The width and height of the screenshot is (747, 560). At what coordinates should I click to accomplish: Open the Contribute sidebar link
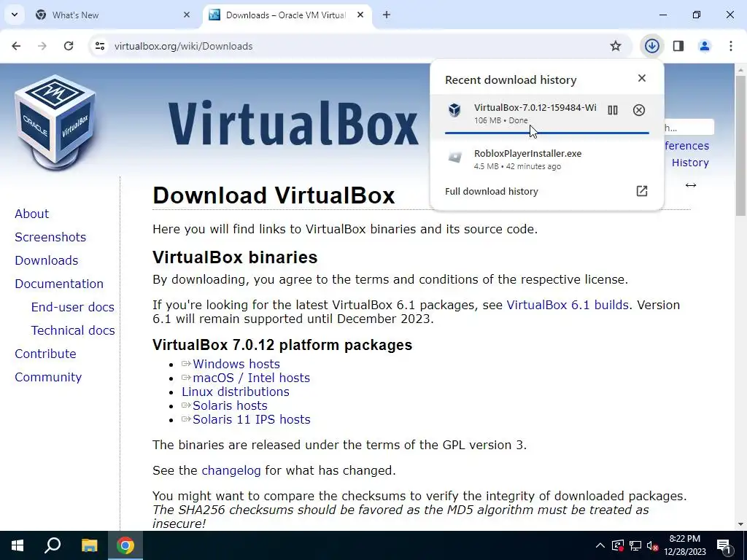pyautogui.click(x=45, y=354)
